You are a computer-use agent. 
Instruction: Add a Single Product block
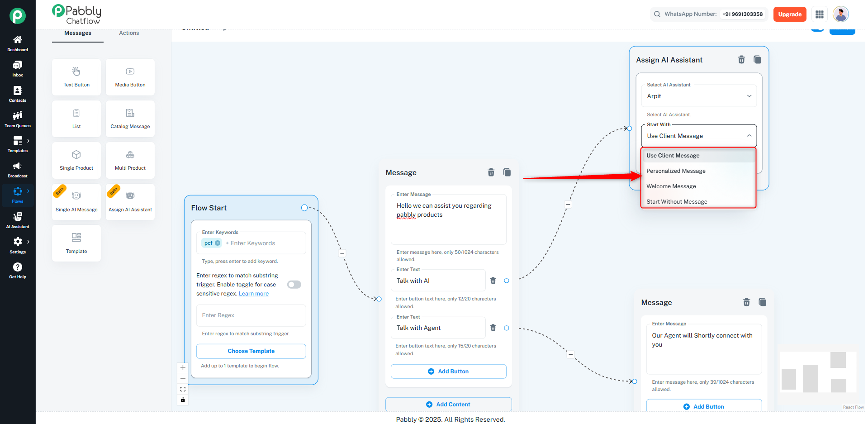click(76, 160)
